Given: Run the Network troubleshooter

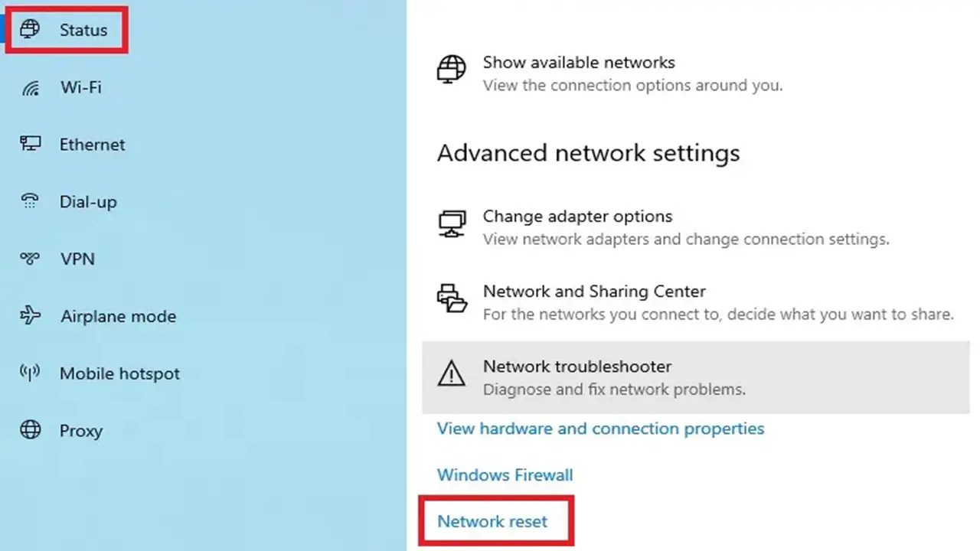Looking at the screenshot, I should point(577,367).
